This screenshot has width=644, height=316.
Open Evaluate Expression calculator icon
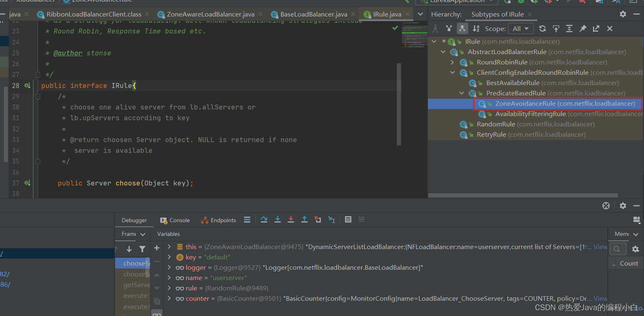click(348, 220)
